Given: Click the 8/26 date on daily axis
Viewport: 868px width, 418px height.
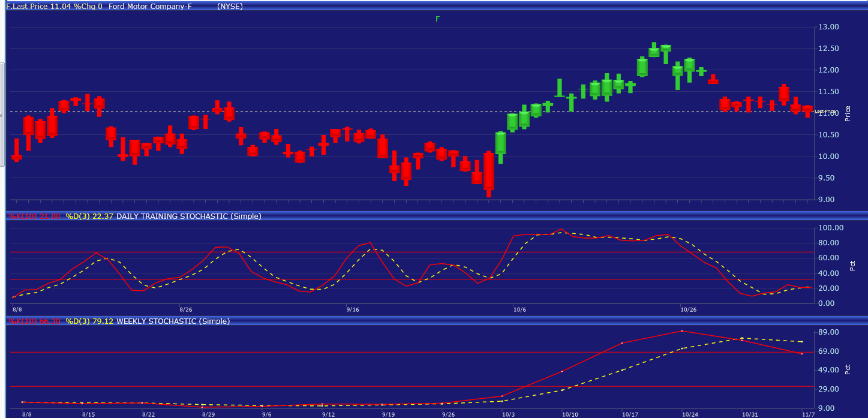Looking at the screenshot, I should (185, 310).
